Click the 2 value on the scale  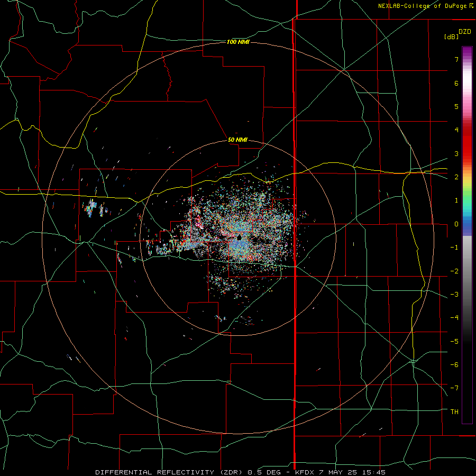[456, 177]
